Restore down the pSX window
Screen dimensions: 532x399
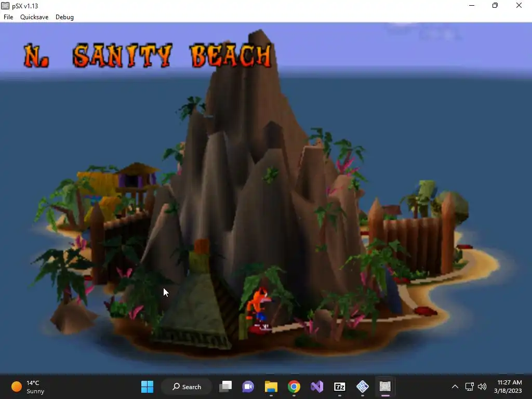tap(495, 5)
